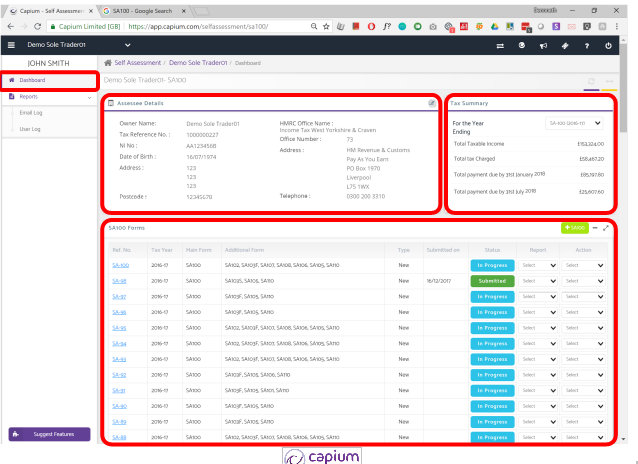Image resolution: width=638 pixels, height=464 pixels.
Task: Open the tax year SA-100 dropdown
Action: coord(574,123)
